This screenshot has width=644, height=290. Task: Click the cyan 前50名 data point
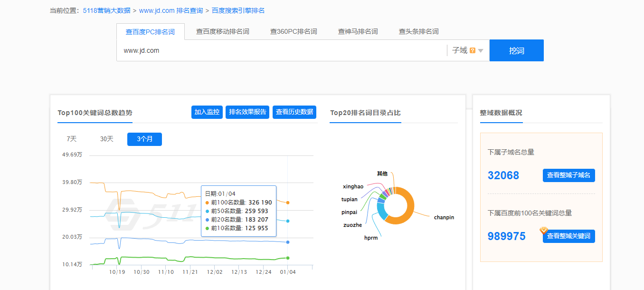pyautogui.click(x=288, y=221)
